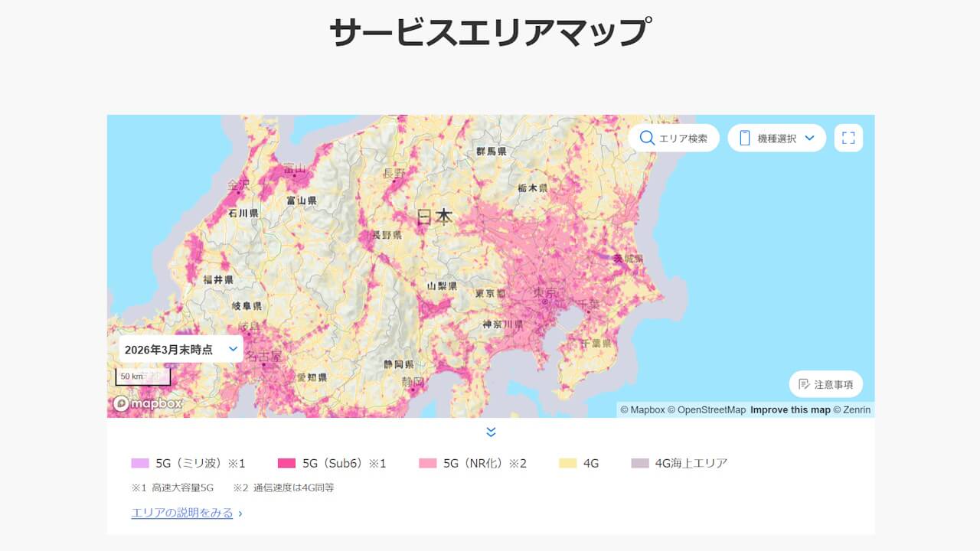Click the Improve this map link

coord(789,410)
